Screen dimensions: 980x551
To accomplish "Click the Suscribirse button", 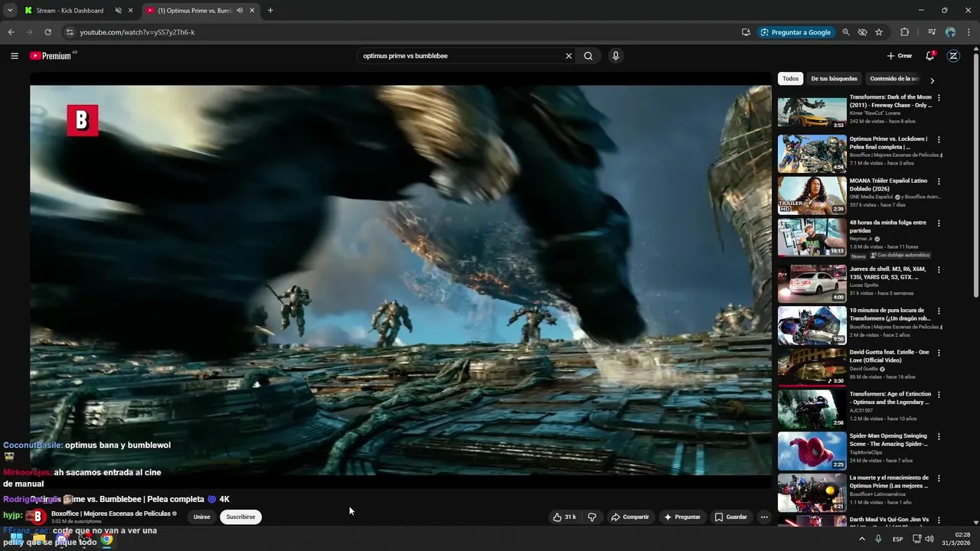I will pos(240,517).
